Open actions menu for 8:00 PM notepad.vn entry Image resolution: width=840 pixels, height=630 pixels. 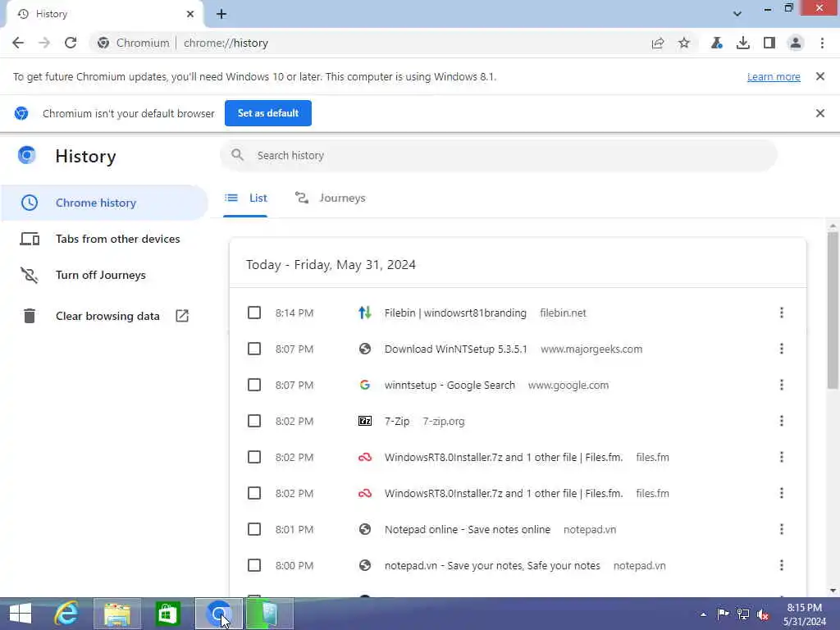782,565
